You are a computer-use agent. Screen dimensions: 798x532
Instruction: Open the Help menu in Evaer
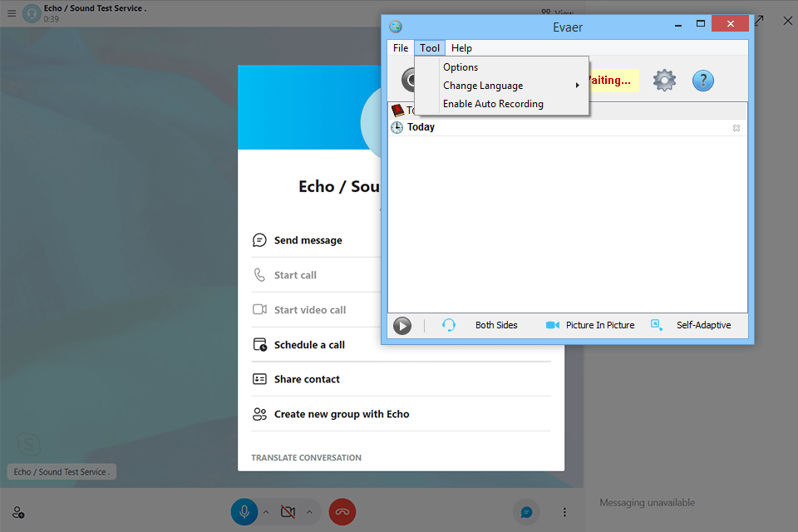pyautogui.click(x=461, y=48)
